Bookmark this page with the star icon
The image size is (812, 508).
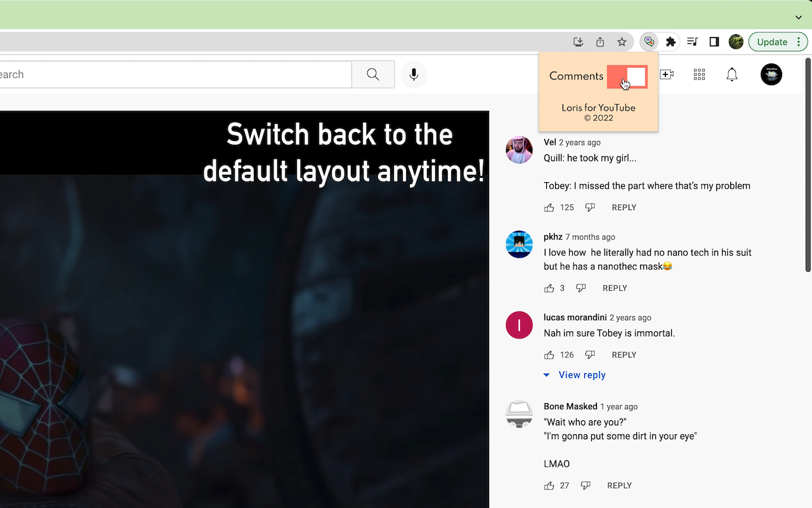(x=622, y=42)
